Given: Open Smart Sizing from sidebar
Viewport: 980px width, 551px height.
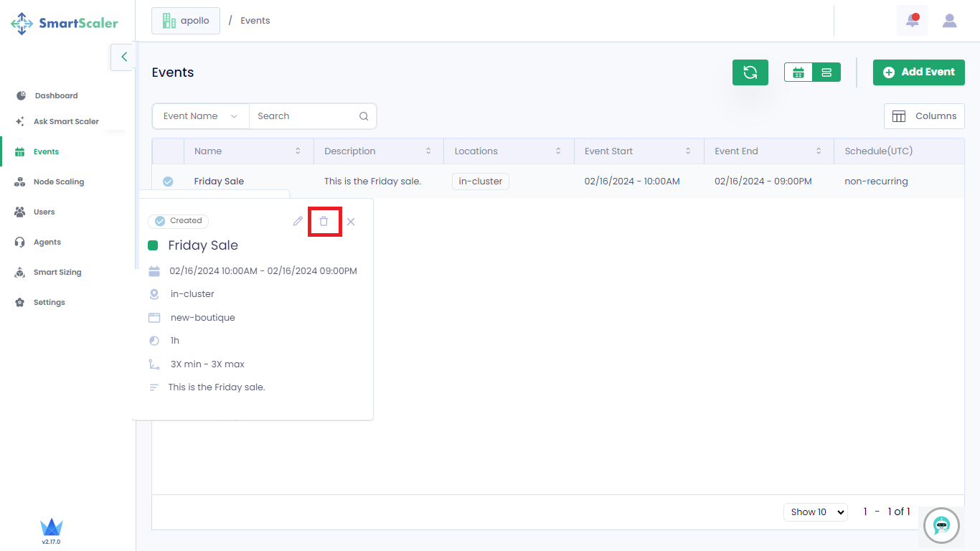Looking at the screenshot, I should point(57,273).
